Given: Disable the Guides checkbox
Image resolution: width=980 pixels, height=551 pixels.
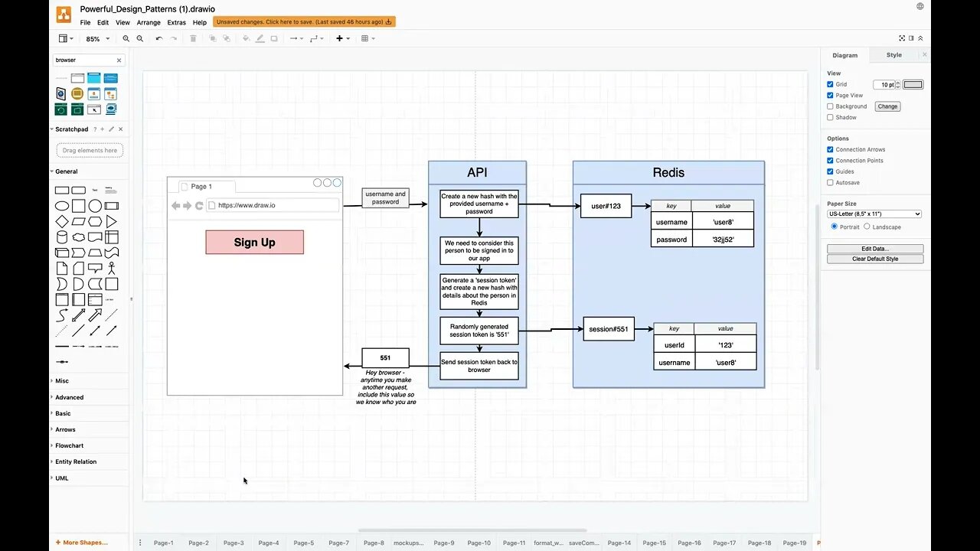Looking at the screenshot, I should coord(830,171).
